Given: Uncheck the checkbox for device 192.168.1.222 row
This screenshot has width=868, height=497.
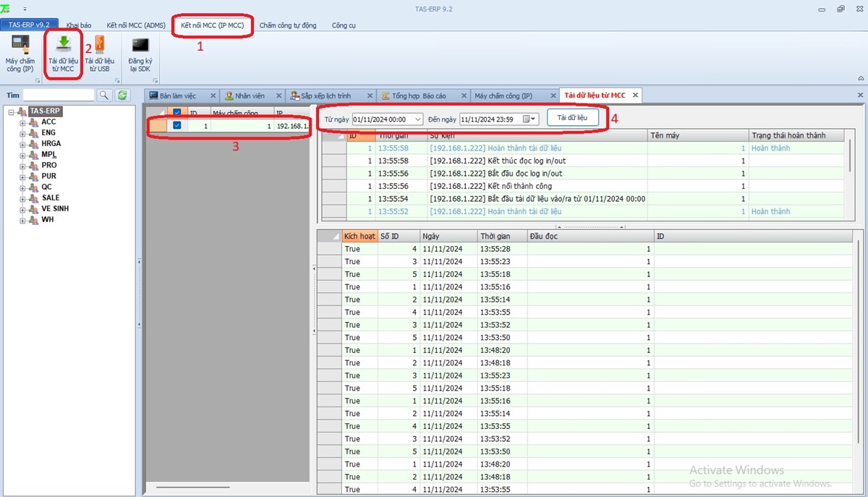Looking at the screenshot, I should (177, 126).
